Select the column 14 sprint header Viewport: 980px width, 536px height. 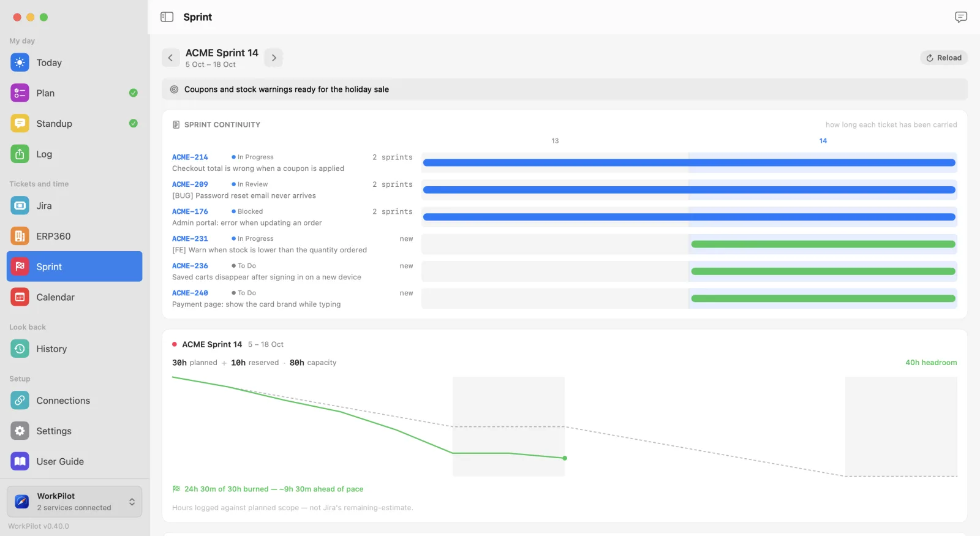tap(823, 141)
